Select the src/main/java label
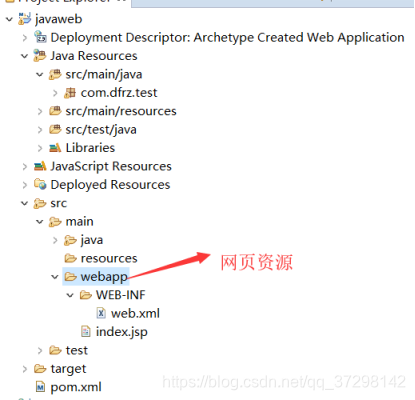Screen dimensions: 415x400 (x=104, y=74)
